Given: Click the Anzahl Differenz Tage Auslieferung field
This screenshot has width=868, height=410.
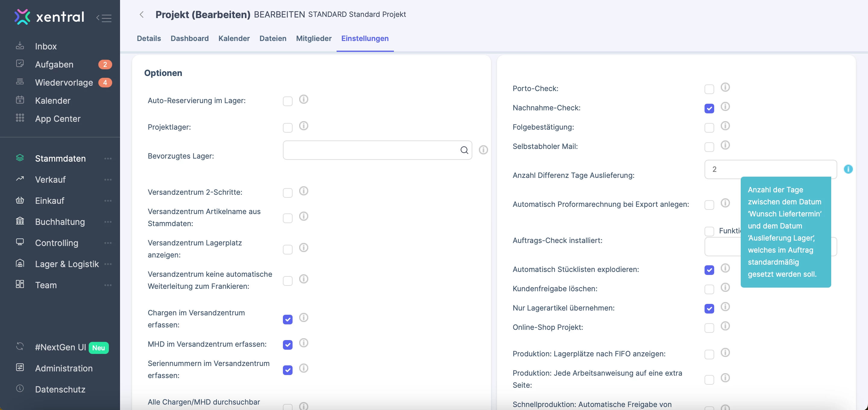Looking at the screenshot, I should click(770, 169).
